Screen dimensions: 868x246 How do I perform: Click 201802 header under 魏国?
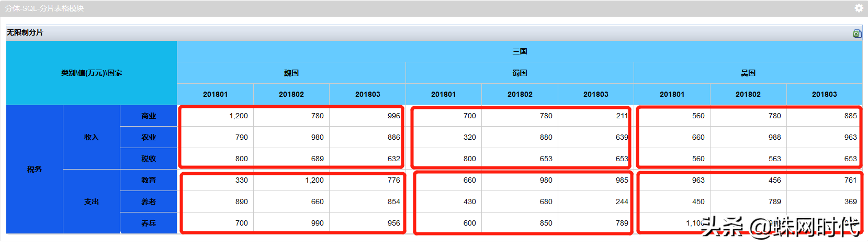pos(291,94)
